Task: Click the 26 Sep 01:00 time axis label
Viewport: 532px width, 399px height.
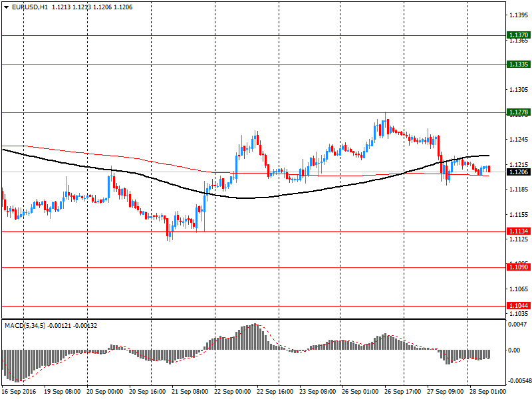Action: [360, 391]
